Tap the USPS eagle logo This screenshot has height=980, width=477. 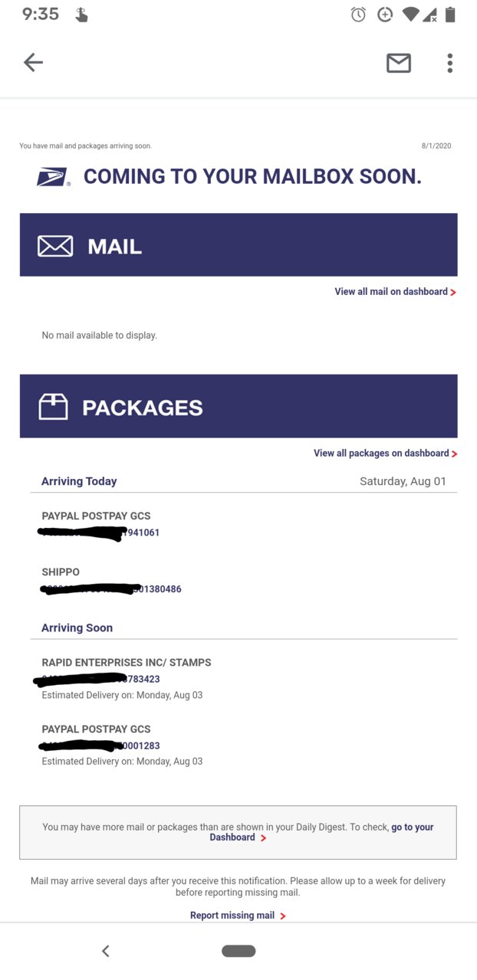[54, 177]
